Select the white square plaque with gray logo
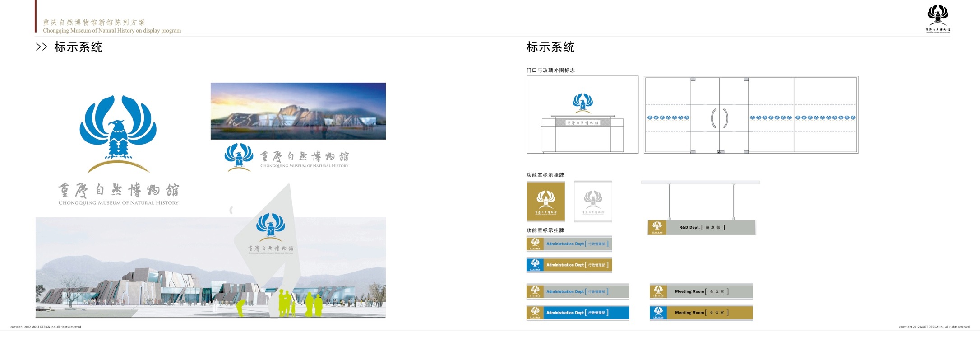The height and width of the screenshot is (347, 980). (x=593, y=201)
